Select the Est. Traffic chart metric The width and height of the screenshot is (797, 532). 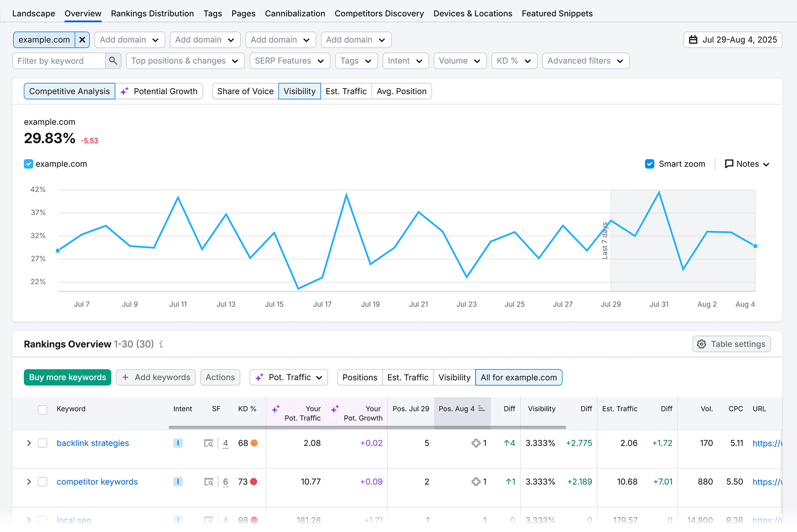tap(346, 91)
